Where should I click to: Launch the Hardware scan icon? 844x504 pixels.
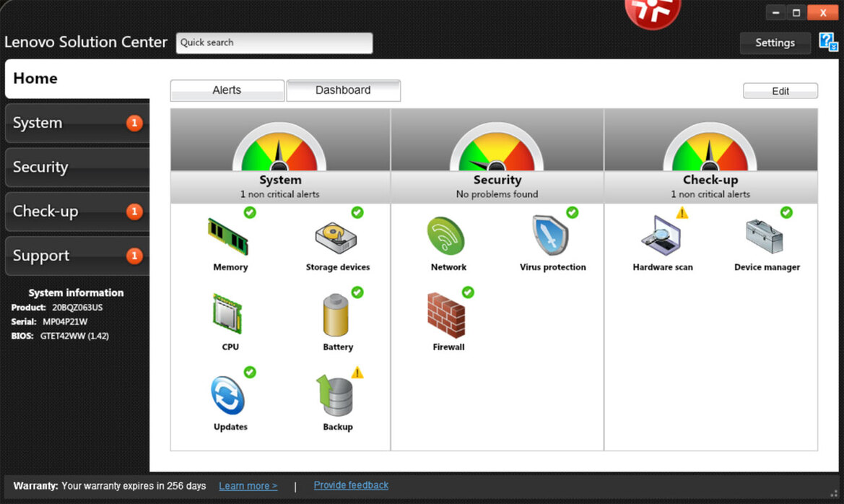(x=661, y=235)
